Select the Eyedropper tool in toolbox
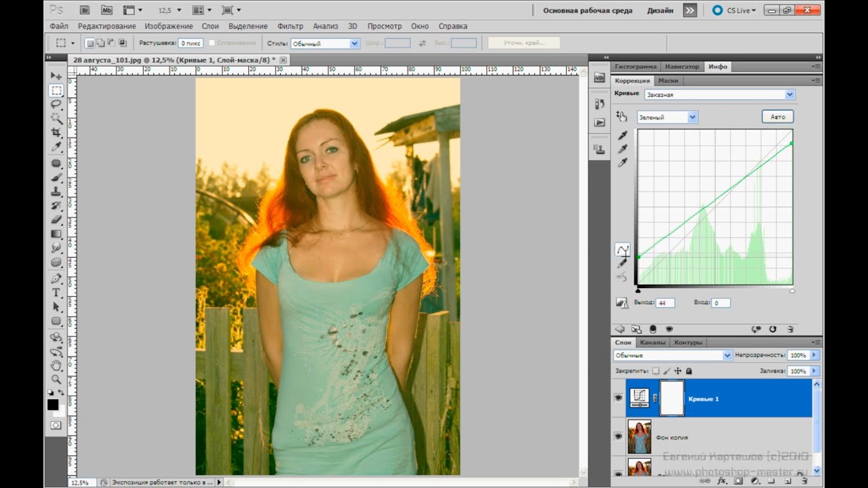The image size is (868, 488). coord(56,147)
